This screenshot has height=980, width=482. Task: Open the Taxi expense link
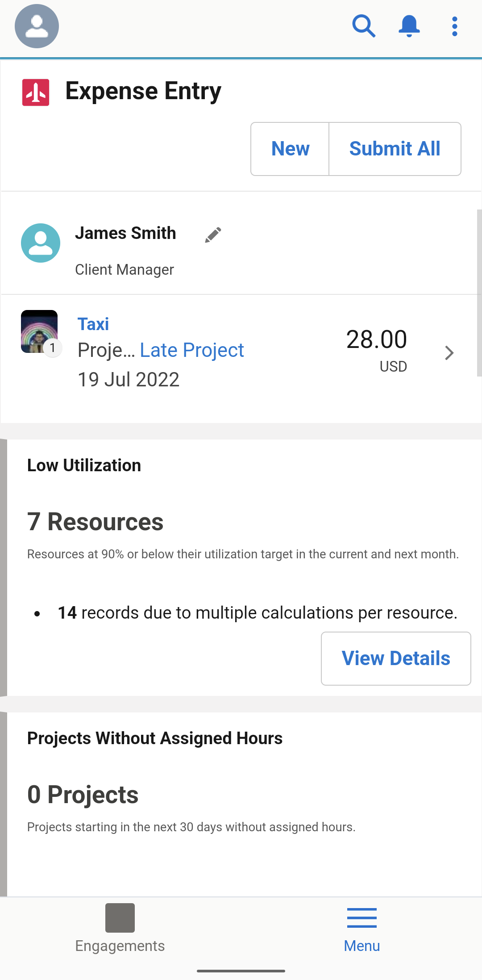[93, 324]
